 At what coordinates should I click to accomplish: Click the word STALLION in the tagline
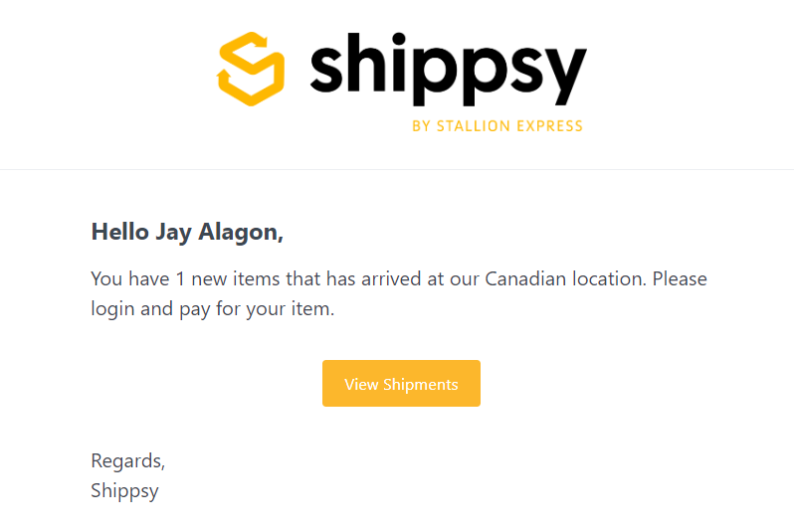474,126
